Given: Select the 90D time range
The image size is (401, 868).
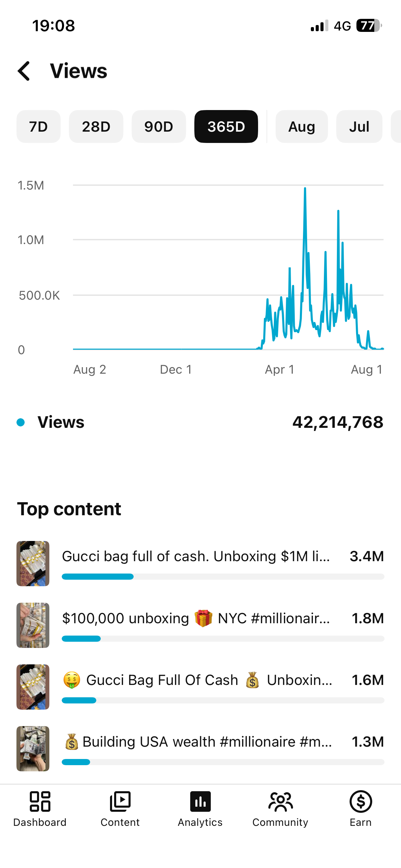Looking at the screenshot, I should click(x=159, y=126).
